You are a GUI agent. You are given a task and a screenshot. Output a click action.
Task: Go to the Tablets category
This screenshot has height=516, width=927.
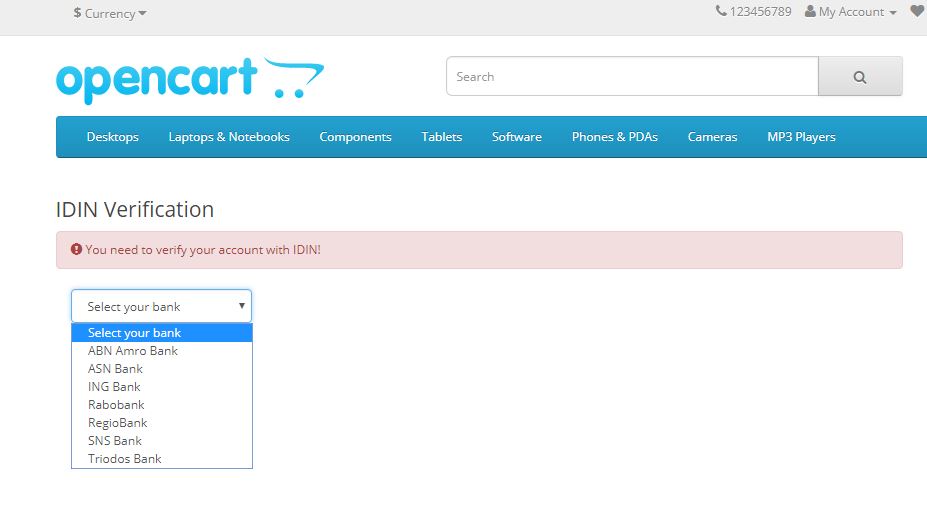pos(442,137)
